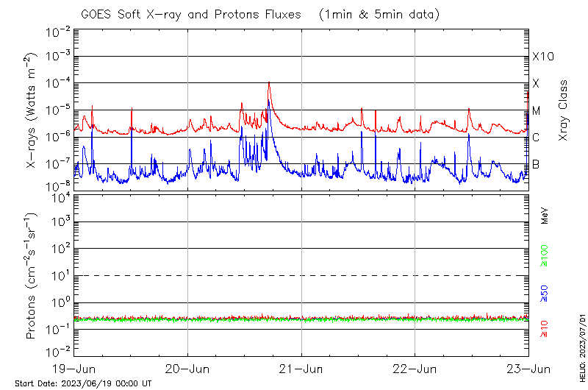Click the Start Date text at bottom left
Viewport: 588px width, 390px height.
[83, 383]
